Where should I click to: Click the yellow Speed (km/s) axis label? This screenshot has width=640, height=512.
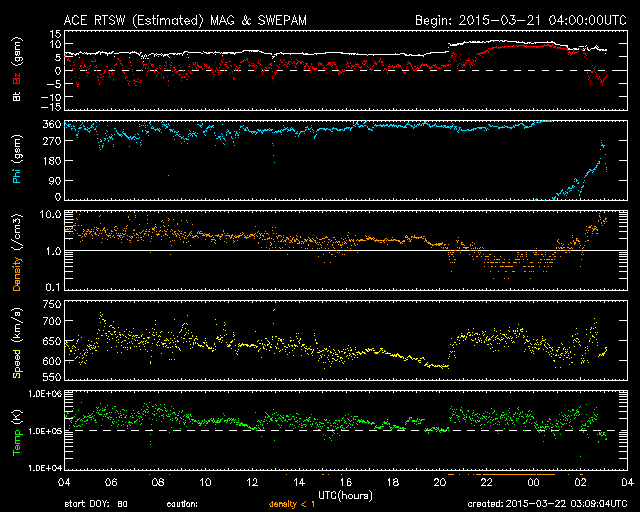click(17, 347)
